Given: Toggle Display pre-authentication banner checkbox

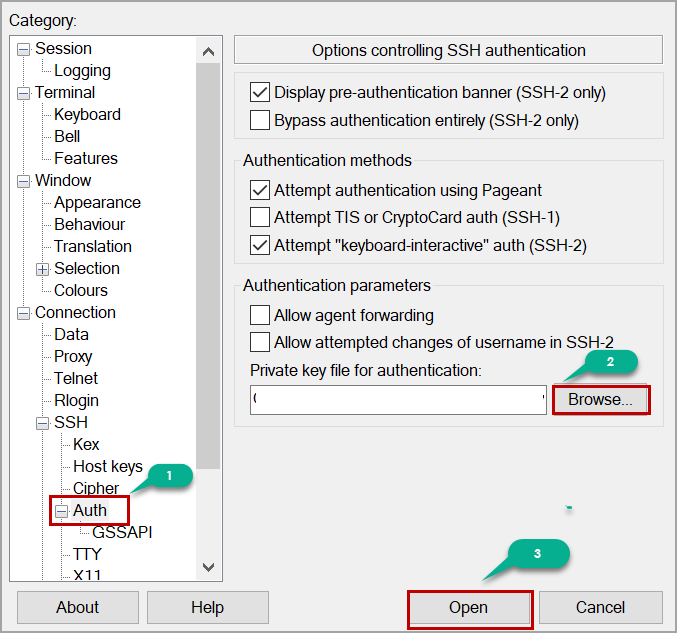Looking at the screenshot, I should pyautogui.click(x=260, y=93).
